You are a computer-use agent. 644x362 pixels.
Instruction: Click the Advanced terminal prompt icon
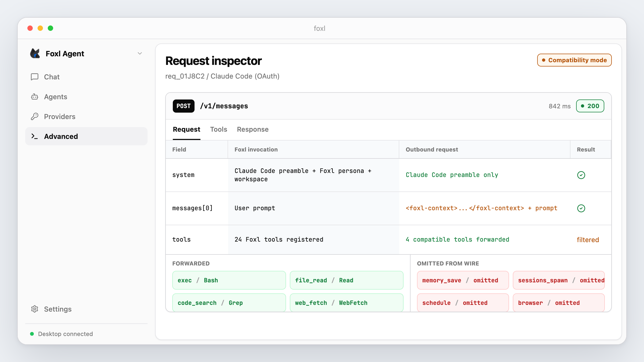click(35, 136)
